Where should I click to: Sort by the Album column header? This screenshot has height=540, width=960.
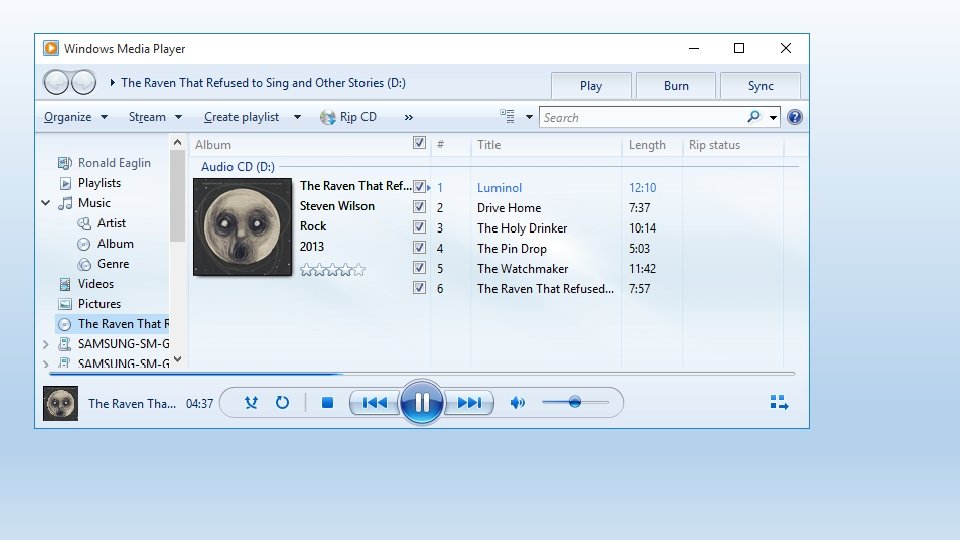(300, 145)
